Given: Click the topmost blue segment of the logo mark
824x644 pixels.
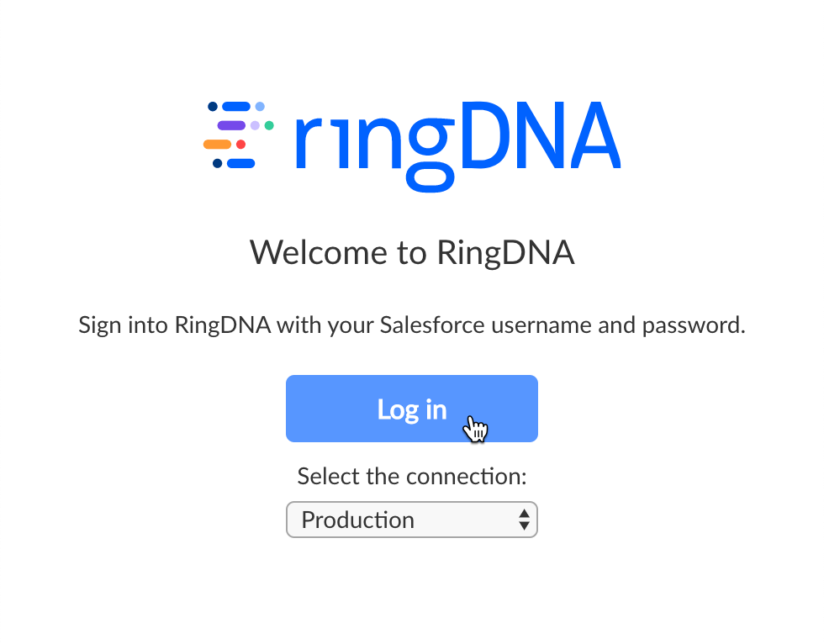Looking at the screenshot, I should [x=236, y=107].
